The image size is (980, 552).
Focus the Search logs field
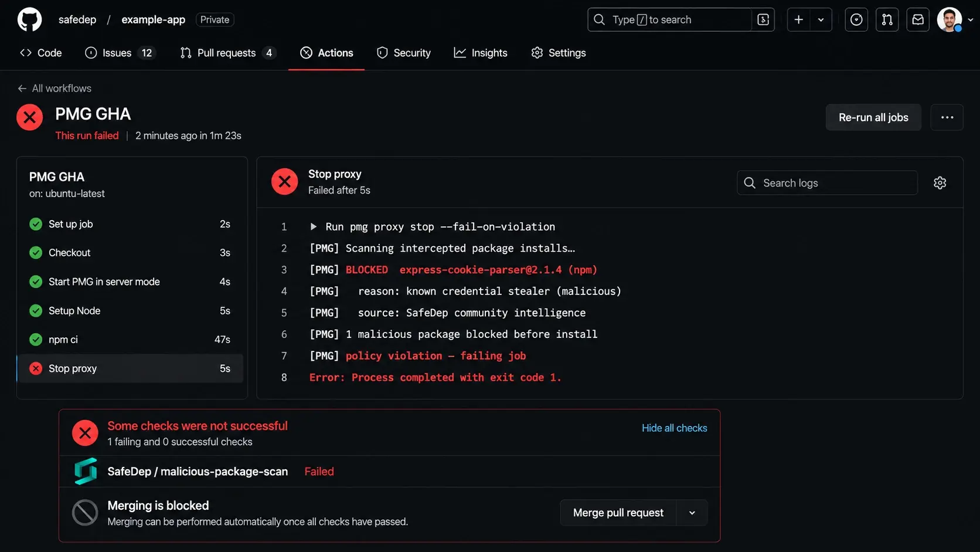pyautogui.click(x=827, y=182)
